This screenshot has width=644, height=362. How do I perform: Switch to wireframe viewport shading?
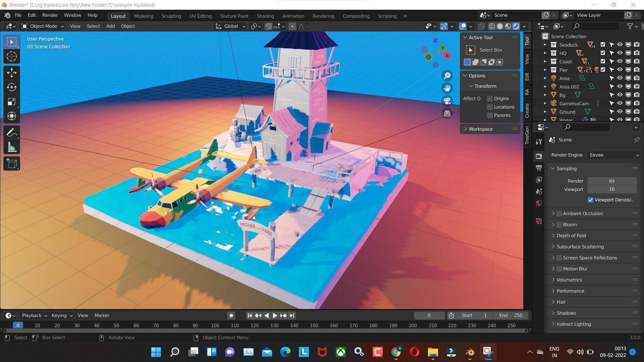point(492,26)
